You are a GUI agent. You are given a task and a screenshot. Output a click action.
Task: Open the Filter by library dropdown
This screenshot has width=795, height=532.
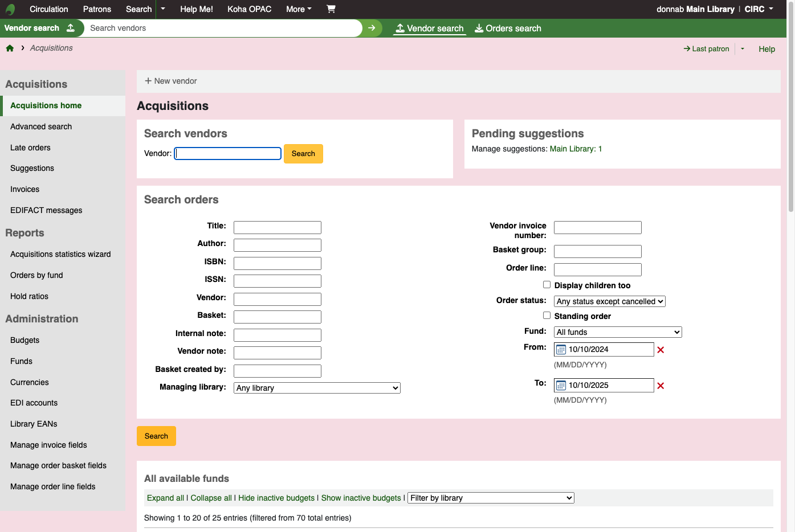pos(491,498)
